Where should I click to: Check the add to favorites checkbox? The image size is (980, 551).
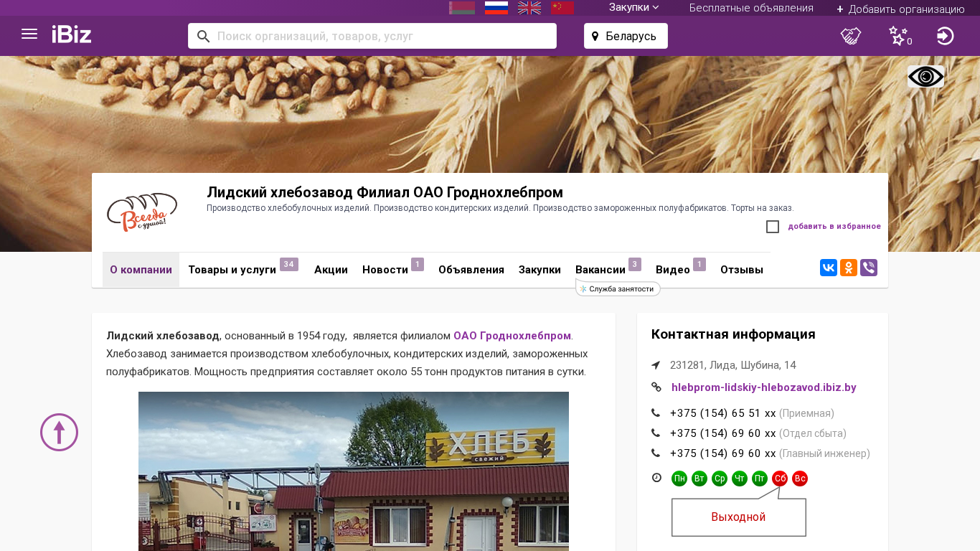773,227
